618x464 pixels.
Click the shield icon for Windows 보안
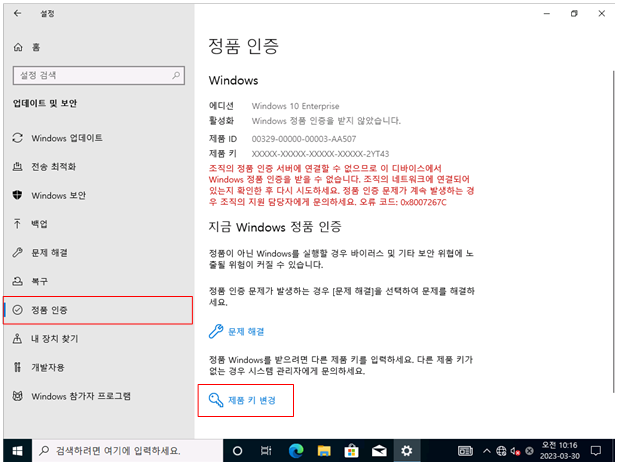tap(17, 195)
